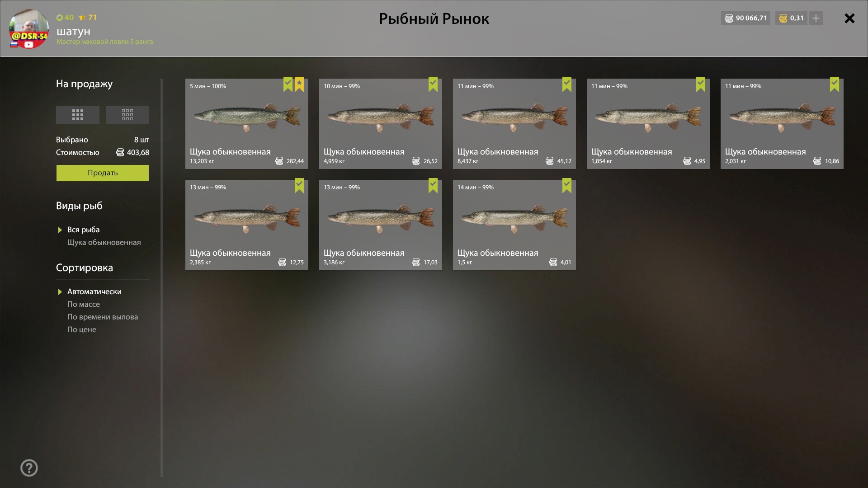Image resolution: width=868 pixels, height=488 pixels.
Task: Toggle the checkmark on the 2,031 kg pike
Action: click(x=835, y=84)
